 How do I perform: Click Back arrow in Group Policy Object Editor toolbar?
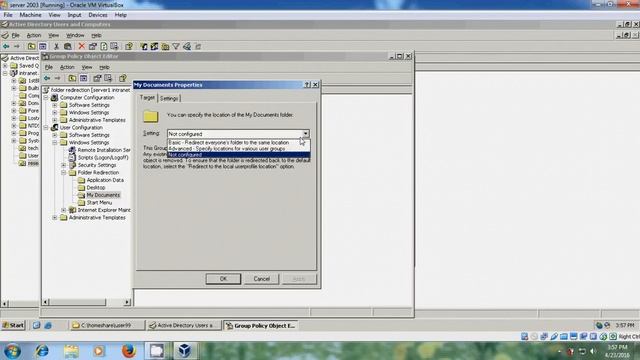pos(47,78)
